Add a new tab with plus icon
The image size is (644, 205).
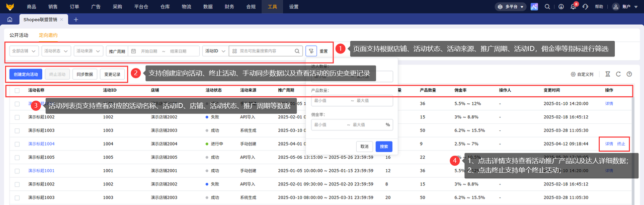76,19
